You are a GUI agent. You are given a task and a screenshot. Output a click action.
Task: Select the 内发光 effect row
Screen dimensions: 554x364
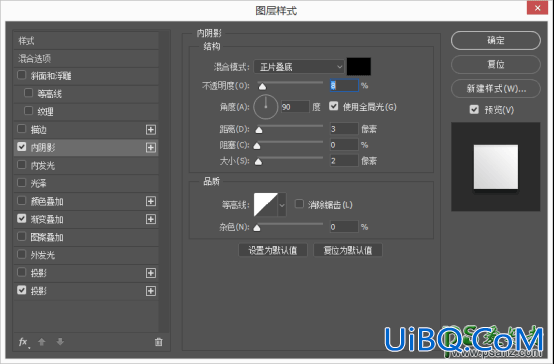coord(86,165)
